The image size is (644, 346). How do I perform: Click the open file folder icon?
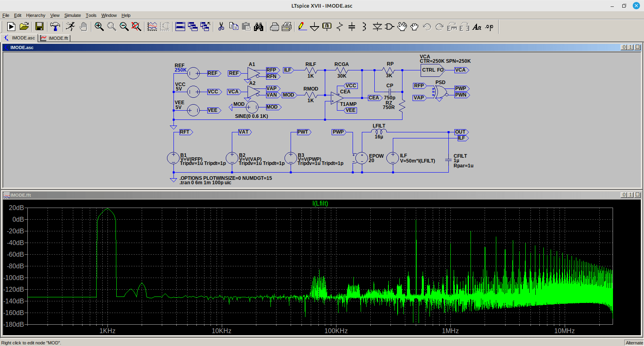(24, 27)
